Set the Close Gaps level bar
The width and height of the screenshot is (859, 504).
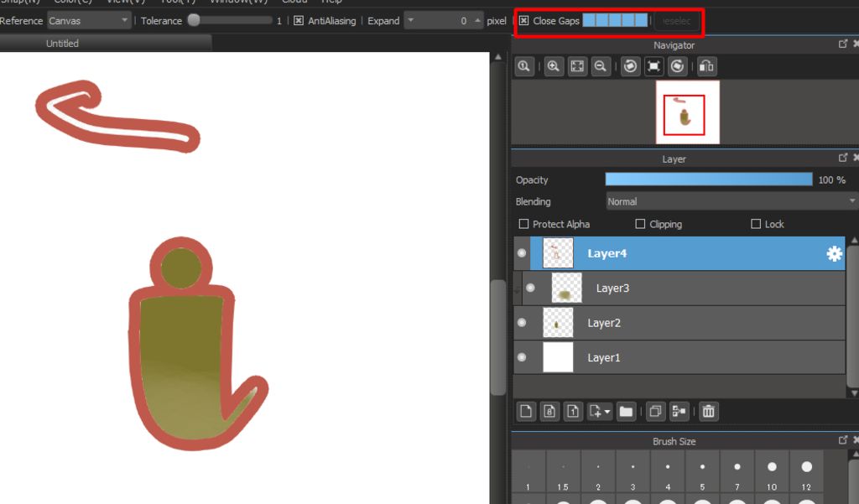(615, 21)
